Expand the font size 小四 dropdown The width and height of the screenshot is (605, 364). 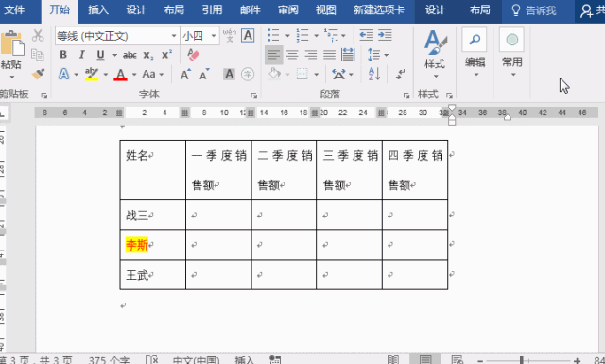(214, 36)
